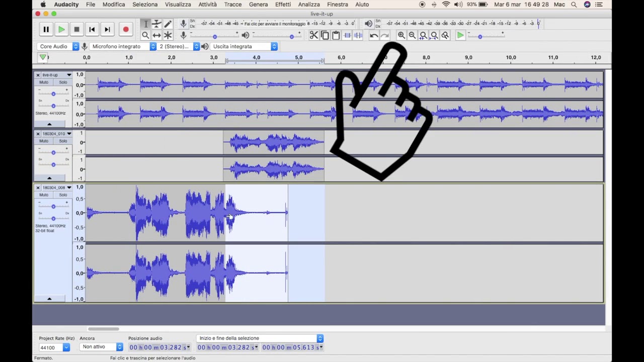Image resolution: width=644 pixels, height=362 pixels.
Task: Select the Envelope tool
Action: pos(156,24)
